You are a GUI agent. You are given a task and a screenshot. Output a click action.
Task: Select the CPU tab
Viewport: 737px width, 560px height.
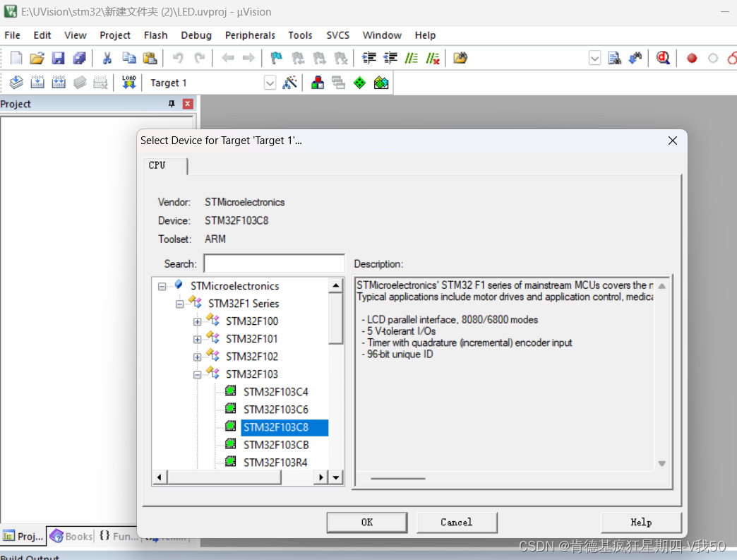click(164, 165)
